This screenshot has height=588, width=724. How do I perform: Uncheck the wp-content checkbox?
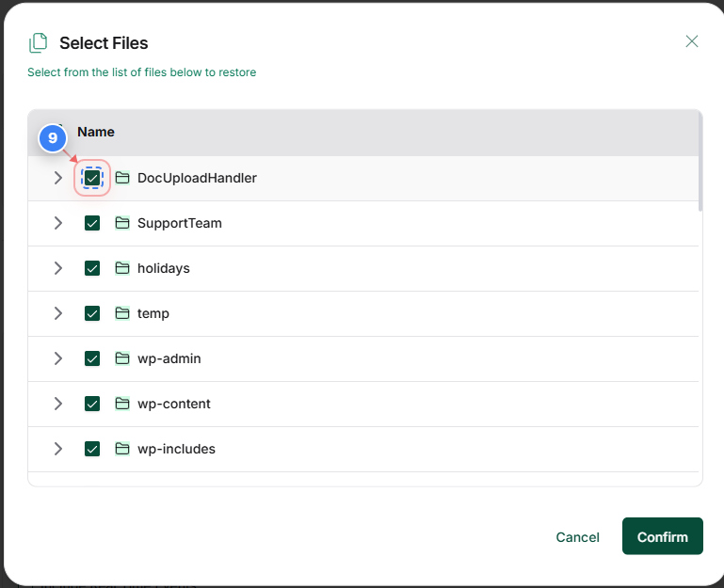pyautogui.click(x=92, y=404)
